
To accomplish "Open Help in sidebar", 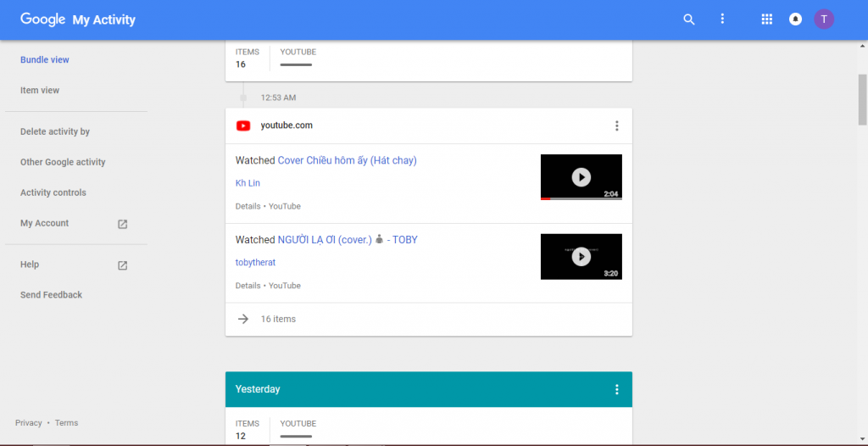I will point(30,265).
